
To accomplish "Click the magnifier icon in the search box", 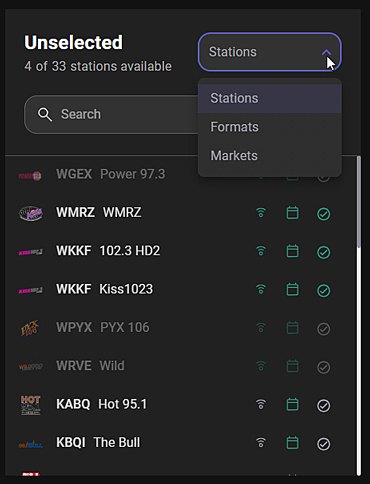I will [45, 114].
